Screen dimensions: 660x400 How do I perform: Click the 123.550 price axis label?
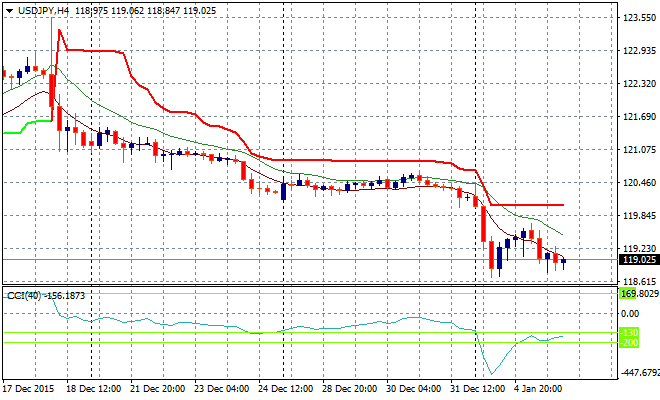click(639, 18)
